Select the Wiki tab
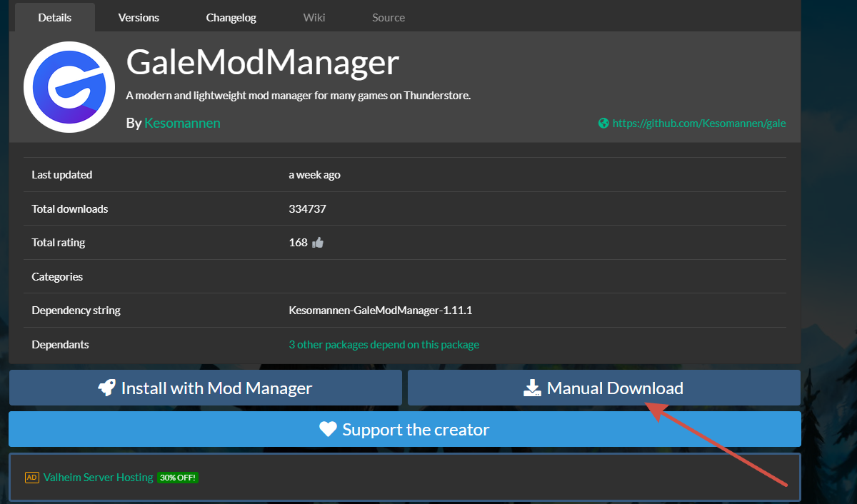 314,17
